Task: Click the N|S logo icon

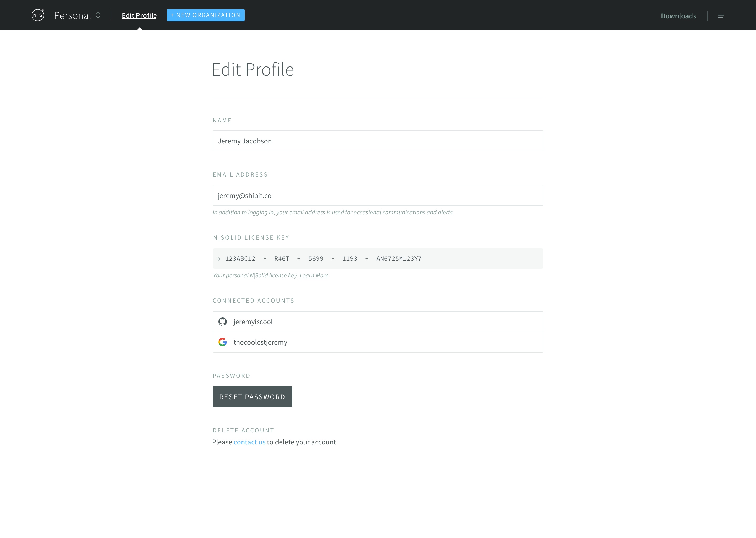Action: pyautogui.click(x=38, y=15)
